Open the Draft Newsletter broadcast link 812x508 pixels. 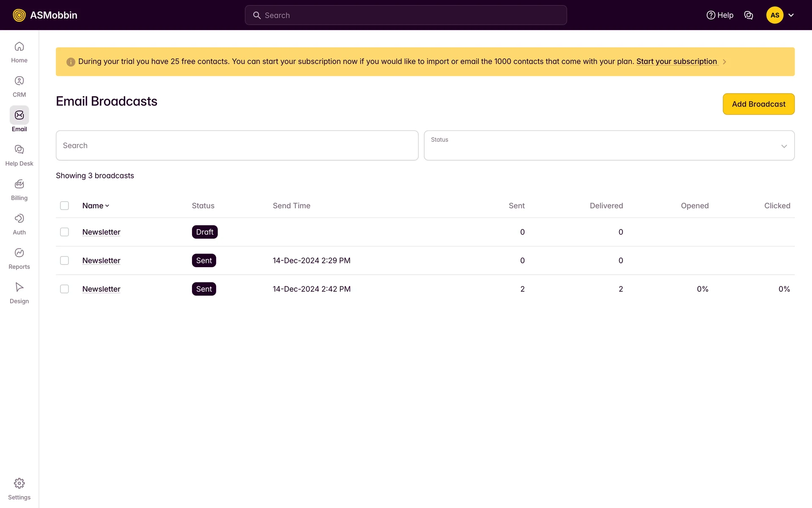click(x=101, y=232)
